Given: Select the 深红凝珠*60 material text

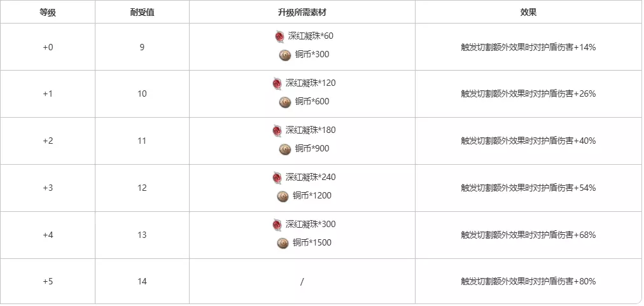Looking at the screenshot, I should pyautogui.click(x=311, y=36).
